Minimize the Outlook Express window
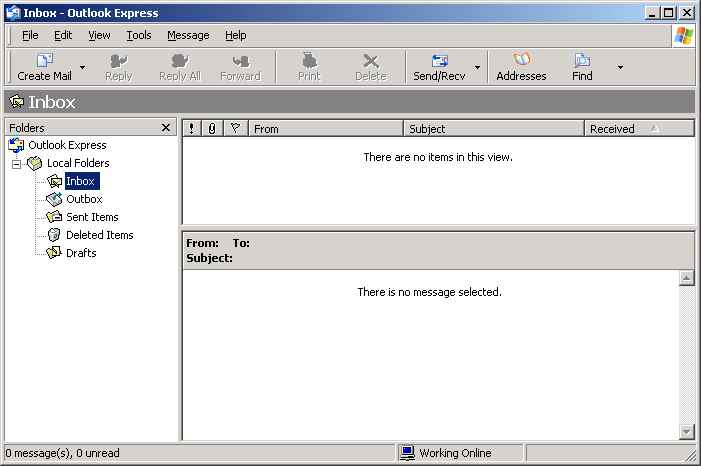Viewport: 701px width, 466px height. 653,13
